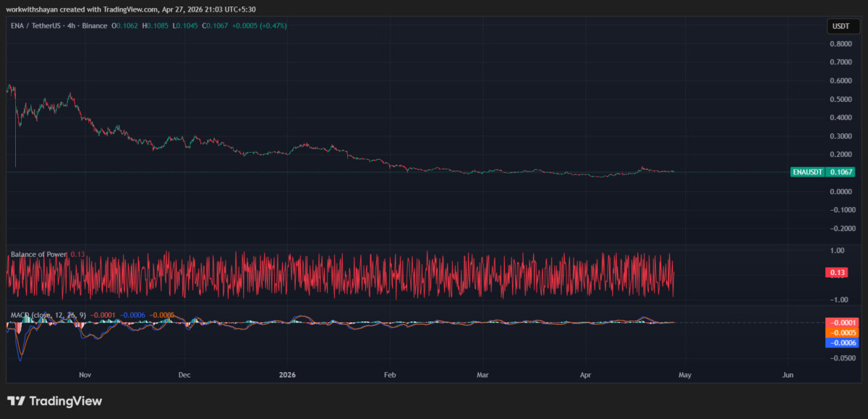Click the 0.5000 level on price scale
868x419 pixels.
click(840, 100)
